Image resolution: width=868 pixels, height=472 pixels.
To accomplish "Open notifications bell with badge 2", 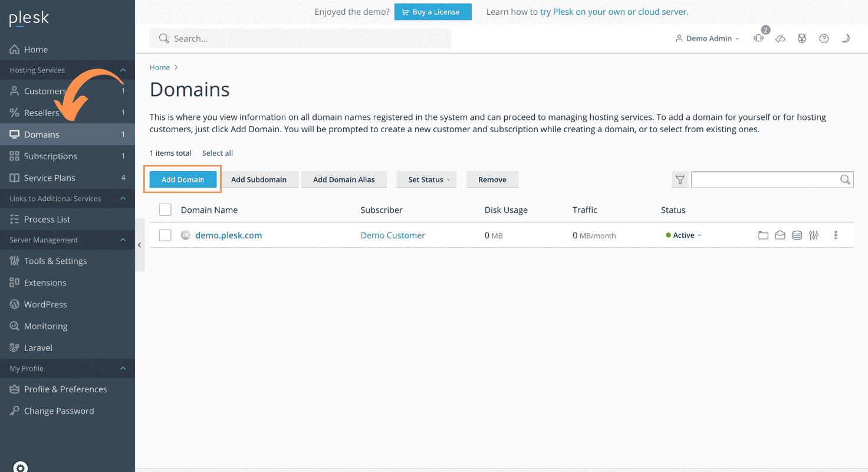I will point(758,38).
